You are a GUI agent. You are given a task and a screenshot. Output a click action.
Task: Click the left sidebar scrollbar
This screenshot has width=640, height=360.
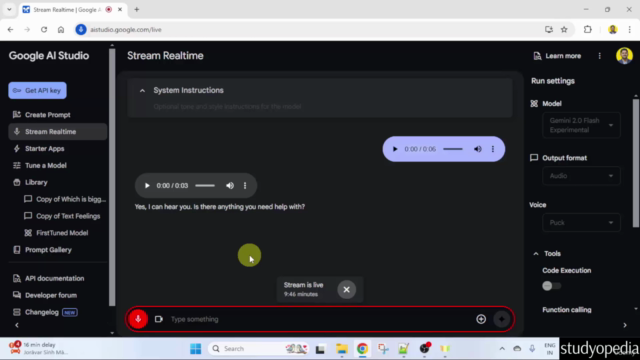click(x=112, y=178)
